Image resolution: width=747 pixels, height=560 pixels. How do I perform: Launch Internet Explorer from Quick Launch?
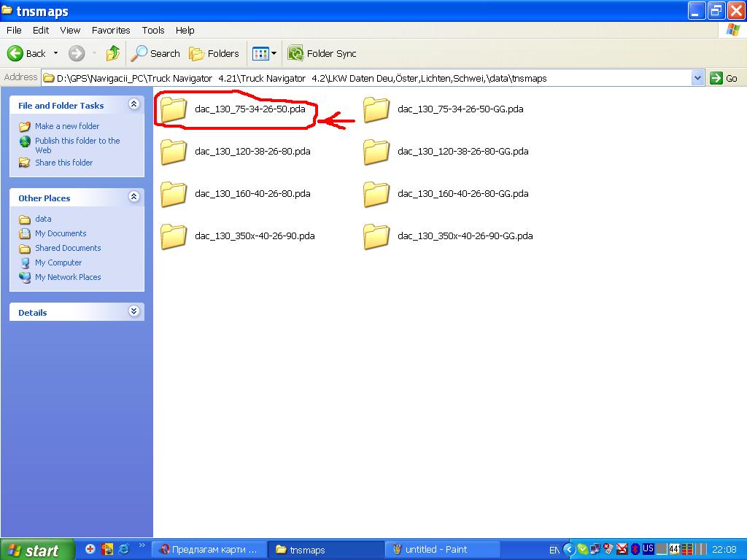coord(123,549)
